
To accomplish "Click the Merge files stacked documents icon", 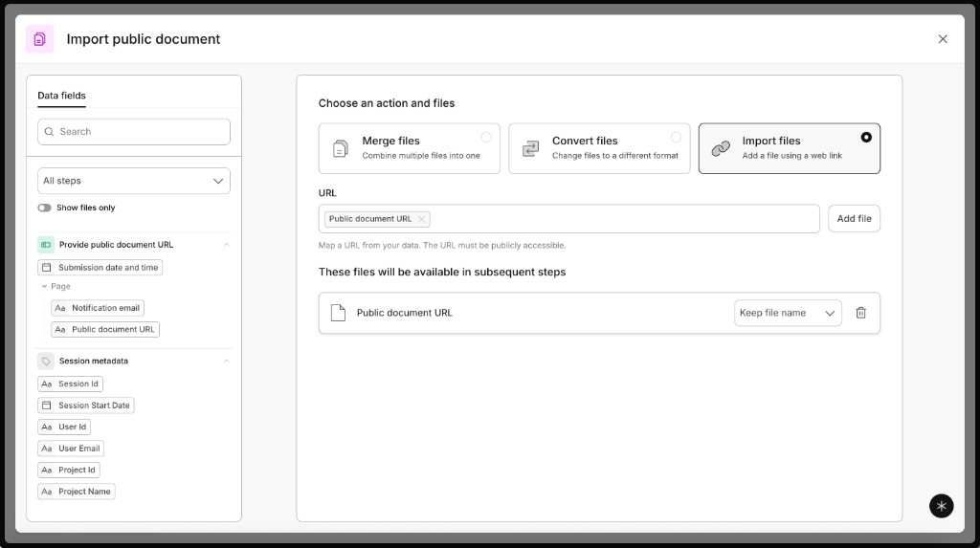I will (x=341, y=149).
